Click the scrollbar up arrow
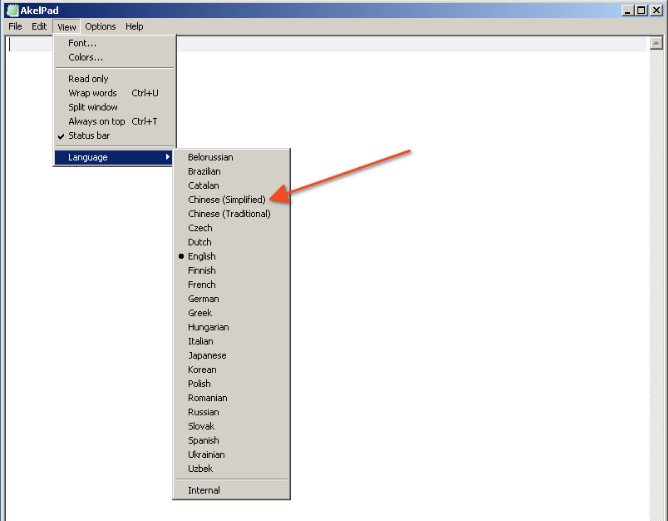 click(656, 44)
